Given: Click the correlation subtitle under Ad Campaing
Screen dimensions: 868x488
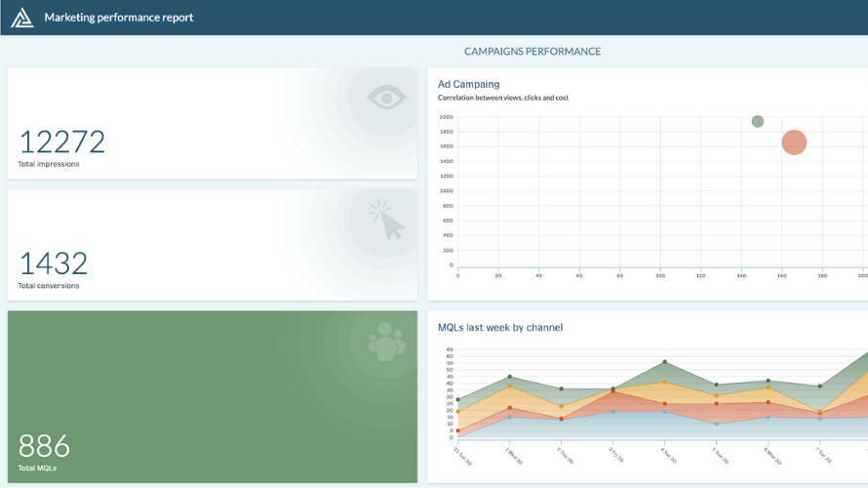Looking at the screenshot, I should [x=503, y=98].
